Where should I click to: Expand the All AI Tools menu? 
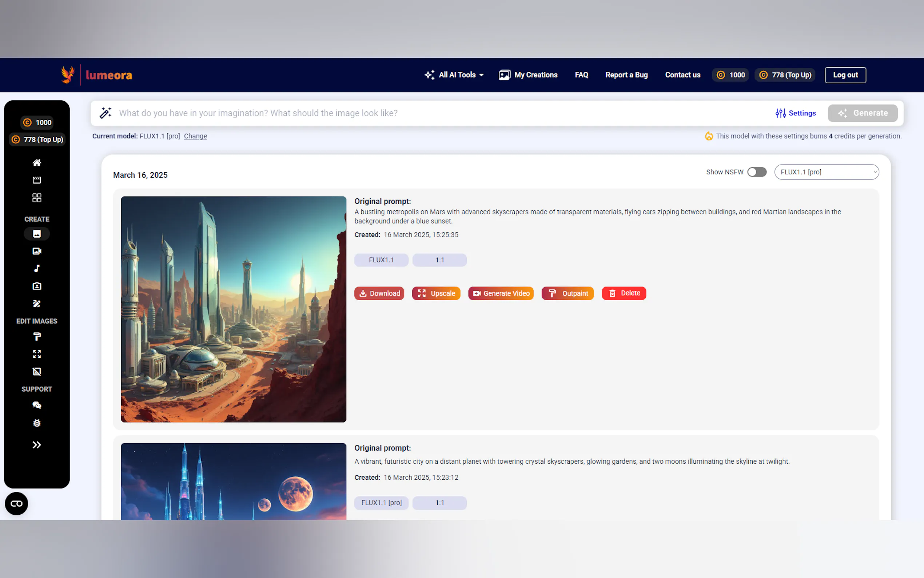[x=454, y=75]
